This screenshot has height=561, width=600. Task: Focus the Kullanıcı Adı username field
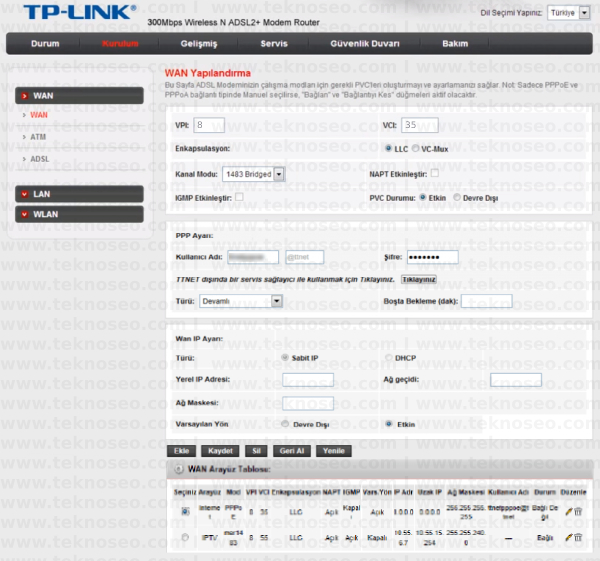pos(253,257)
